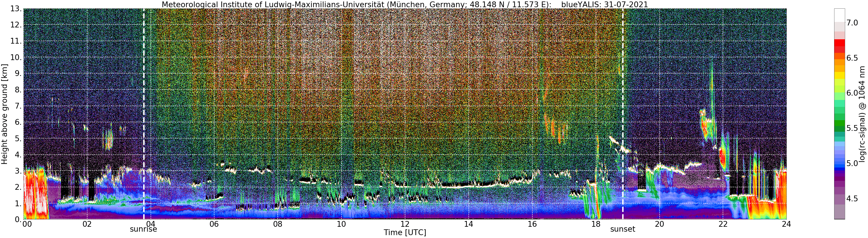Click the time axis tick '18'
The width and height of the screenshot is (868, 238).
[x=596, y=224]
